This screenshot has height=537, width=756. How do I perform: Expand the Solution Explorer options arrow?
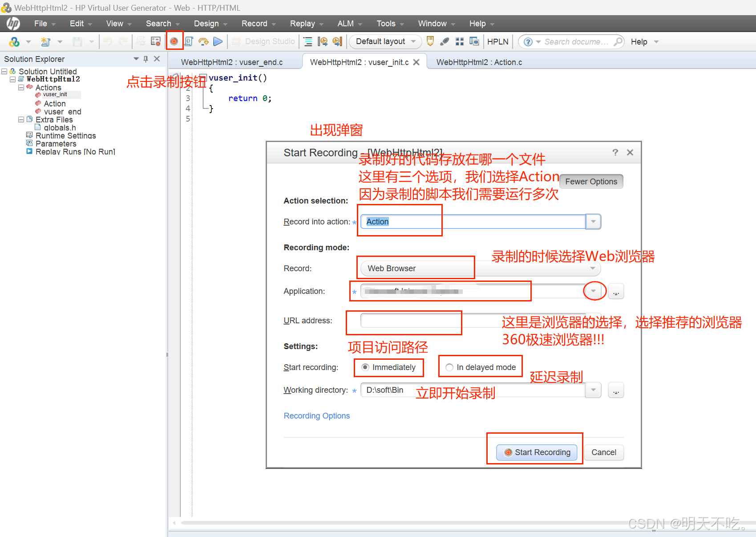tap(136, 59)
